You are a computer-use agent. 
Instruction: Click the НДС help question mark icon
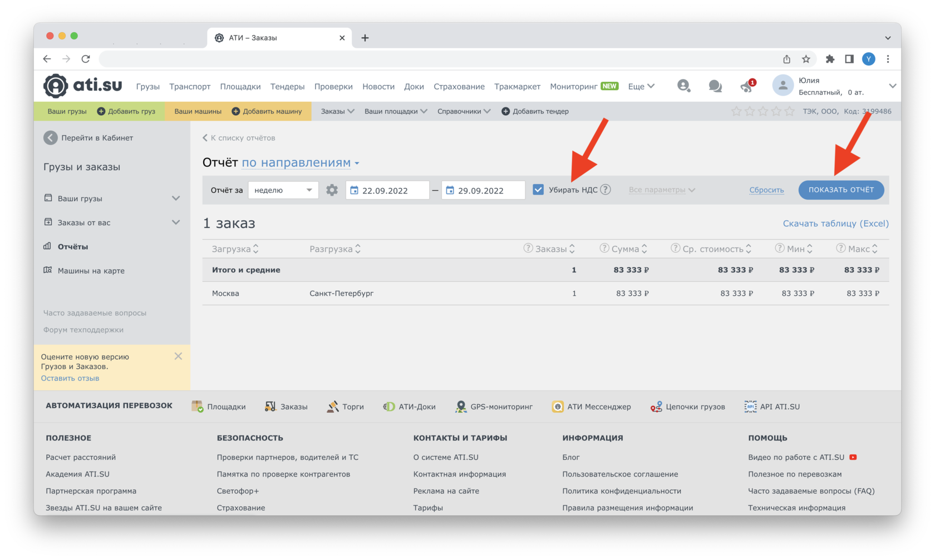tap(606, 190)
